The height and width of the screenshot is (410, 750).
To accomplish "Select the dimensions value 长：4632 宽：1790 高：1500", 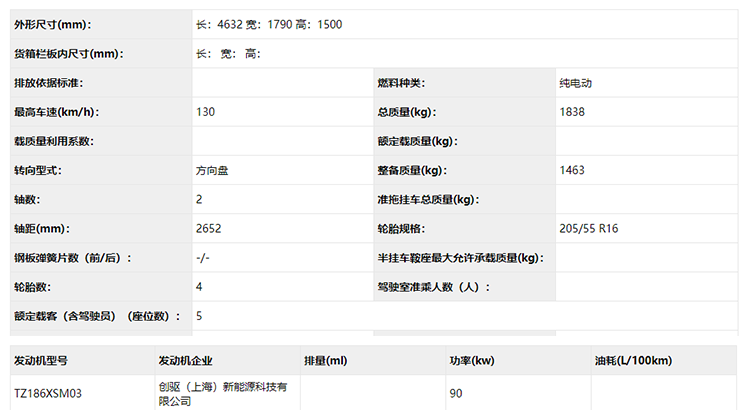I will [269, 24].
